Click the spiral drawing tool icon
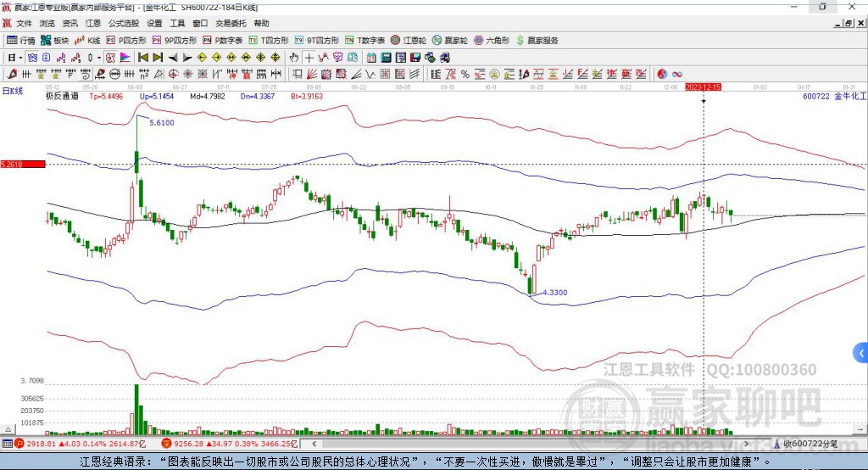The width and height of the screenshot is (868, 470). coord(86,74)
